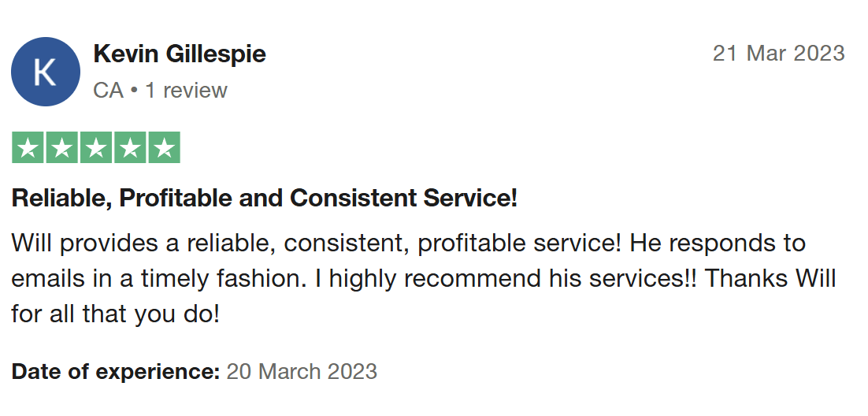
Task: Click the text 'for all that you do!'
Action: [116, 314]
